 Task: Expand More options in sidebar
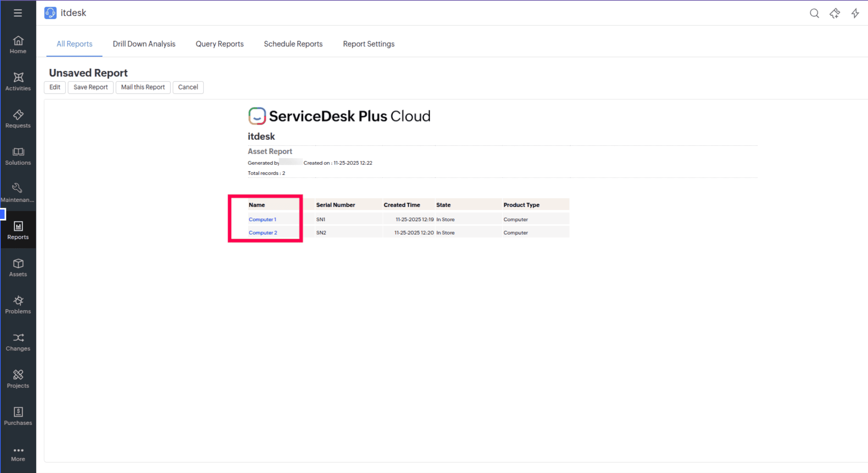tap(18, 454)
